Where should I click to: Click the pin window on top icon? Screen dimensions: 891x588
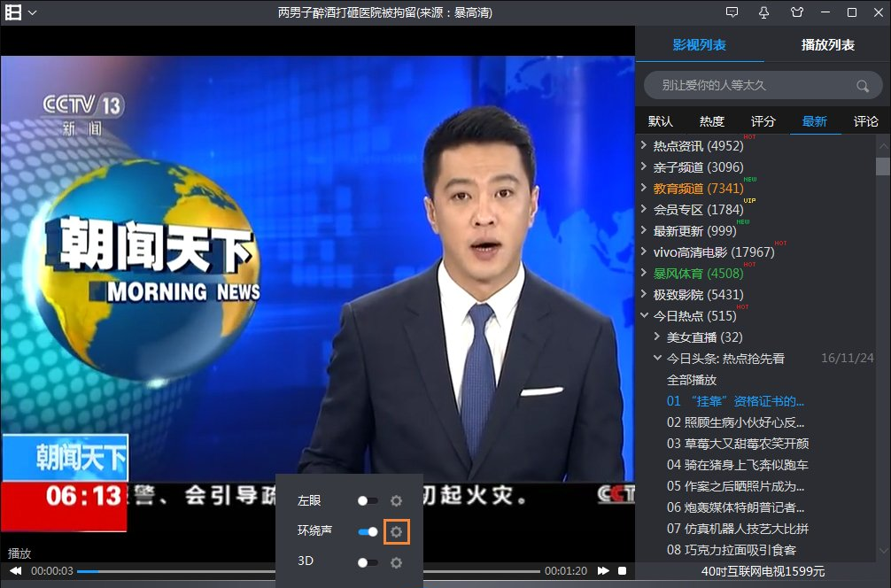coord(763,12)
